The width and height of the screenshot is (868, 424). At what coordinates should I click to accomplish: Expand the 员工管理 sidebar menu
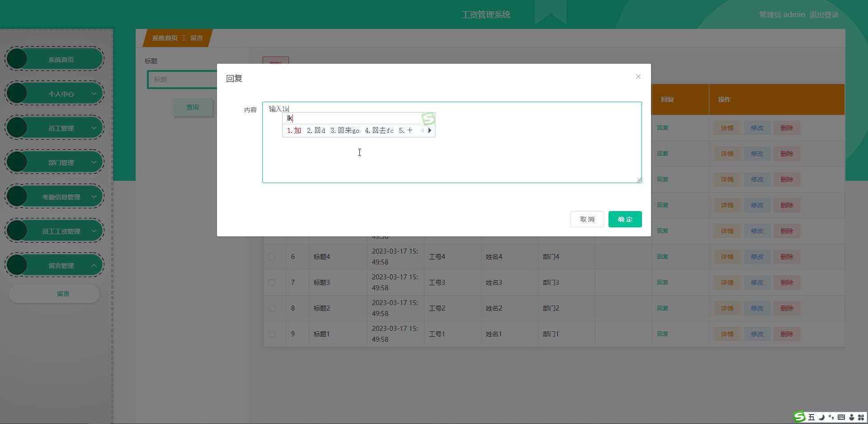54,128
